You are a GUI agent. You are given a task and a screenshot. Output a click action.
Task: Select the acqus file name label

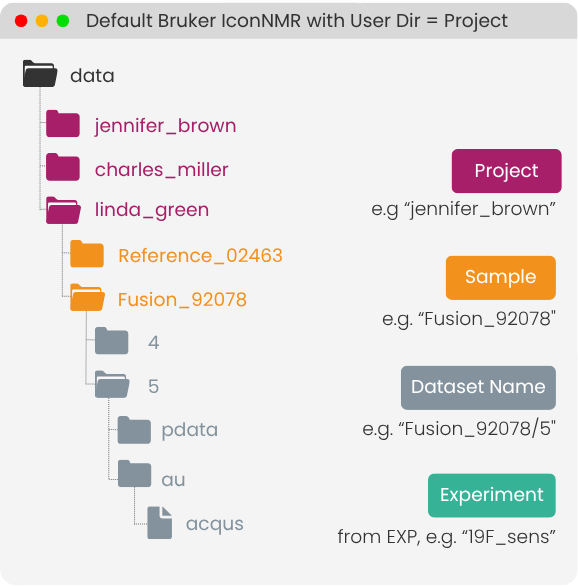tap(215, 524)
